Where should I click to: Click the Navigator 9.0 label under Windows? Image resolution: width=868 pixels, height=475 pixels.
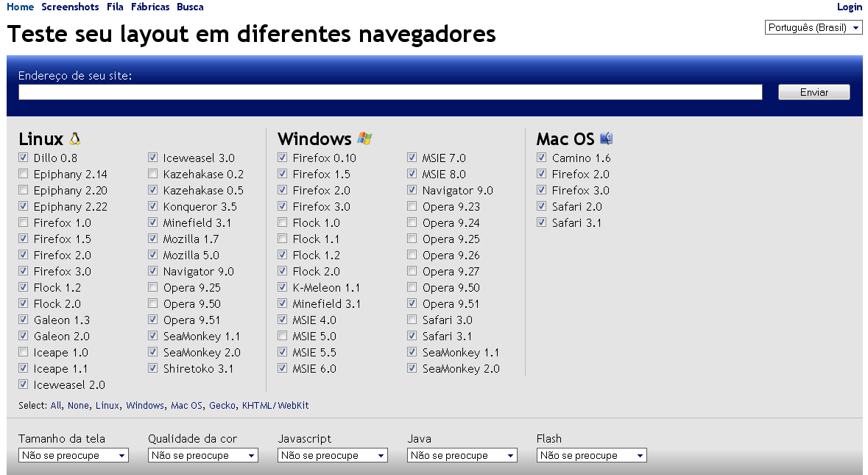click(457, 191)
